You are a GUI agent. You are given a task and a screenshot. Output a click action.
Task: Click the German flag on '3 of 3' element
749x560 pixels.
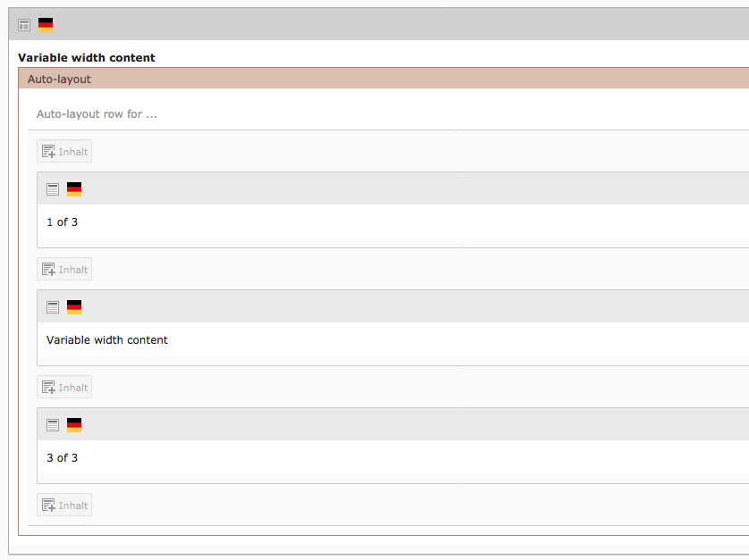click(x=74, y=425)
